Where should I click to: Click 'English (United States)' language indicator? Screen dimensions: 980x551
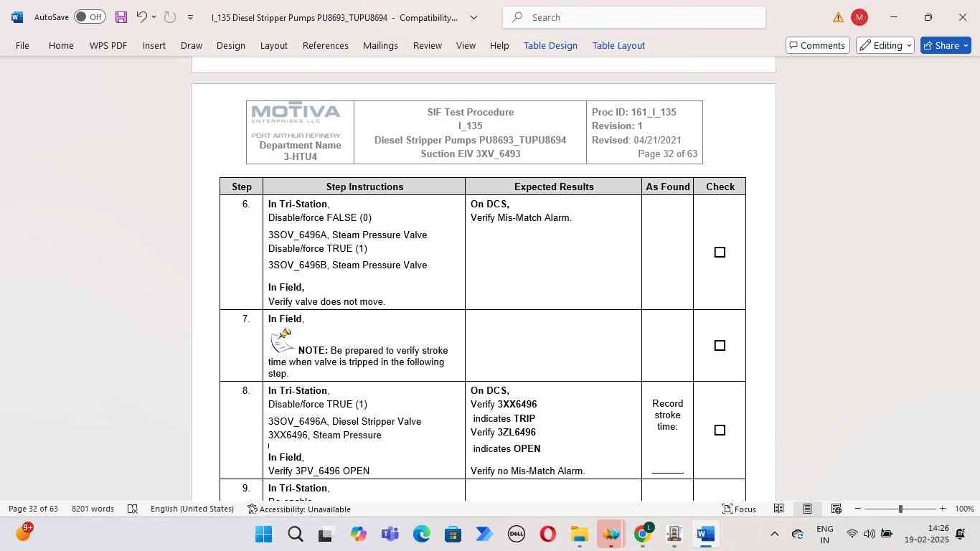pyautogui.click(x=192, y=509)
